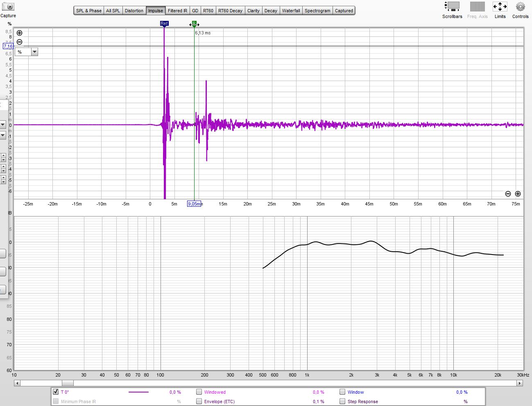The height and width of the screenshot is (406, 532).
Task: Click the Ref marker on impulse graph
Action: coord(164,24)
